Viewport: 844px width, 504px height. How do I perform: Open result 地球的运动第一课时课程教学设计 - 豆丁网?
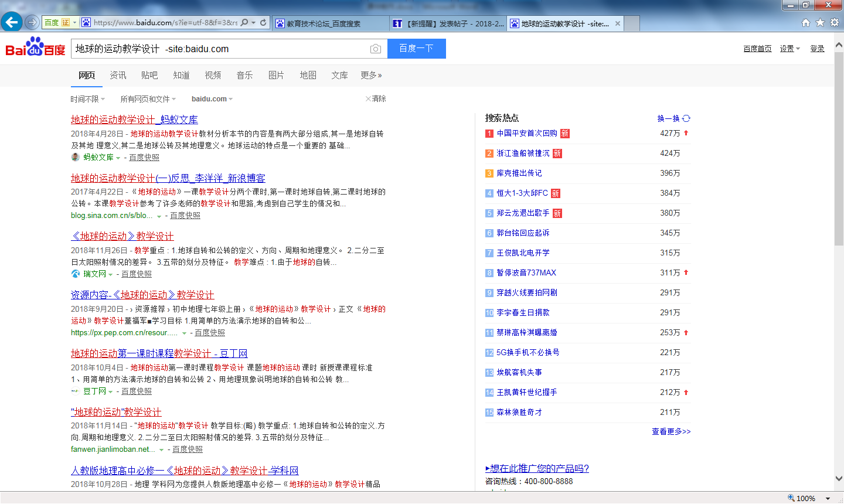click(159, 353)
